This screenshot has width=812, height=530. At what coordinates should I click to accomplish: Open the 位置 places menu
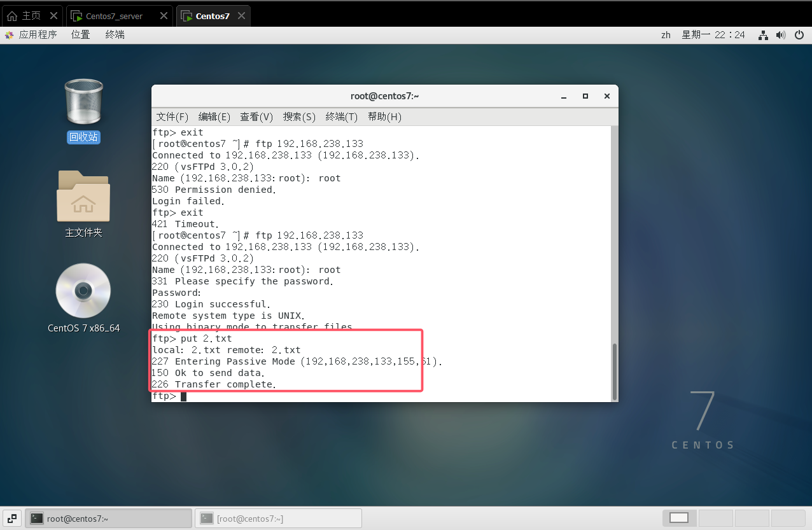click(81, 35)
